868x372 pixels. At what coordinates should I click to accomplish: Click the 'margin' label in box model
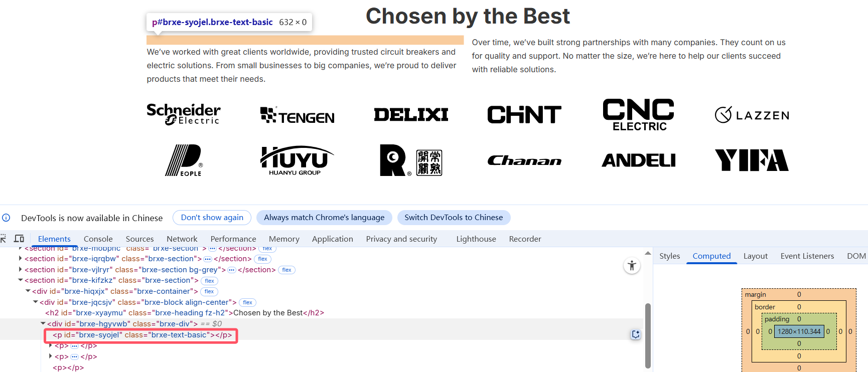tap(756, 295)
